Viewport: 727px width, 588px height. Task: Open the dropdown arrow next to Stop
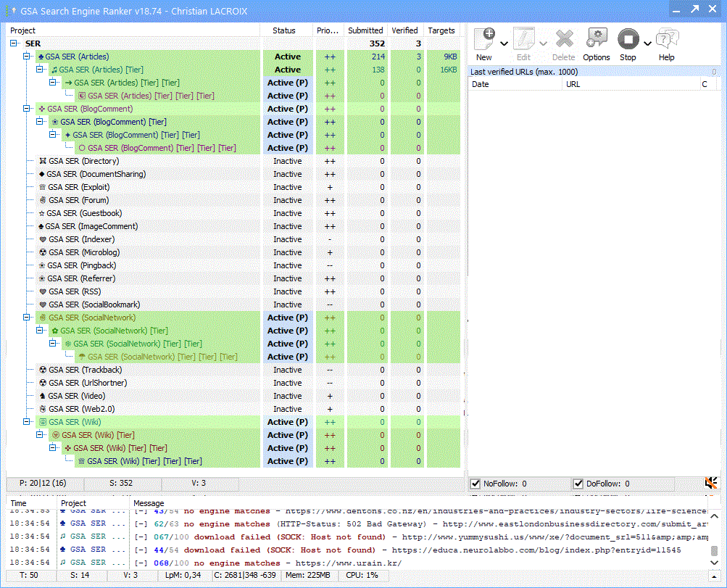(647, 44)
